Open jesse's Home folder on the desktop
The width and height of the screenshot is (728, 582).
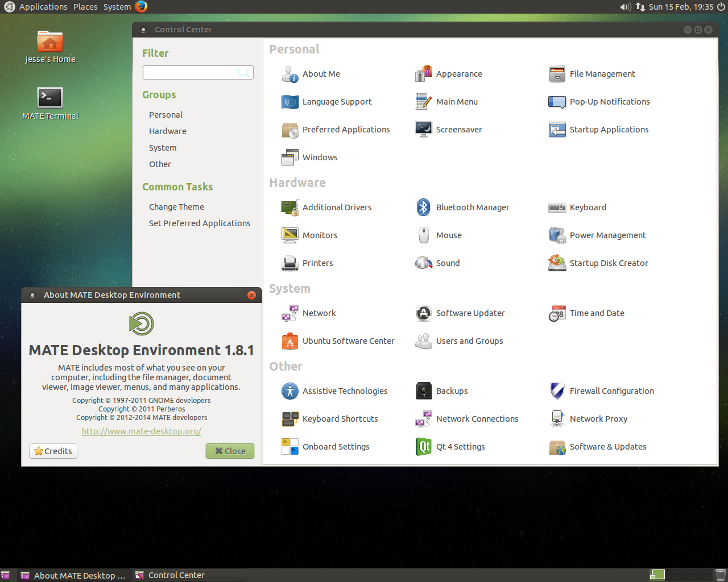(50, 47)
